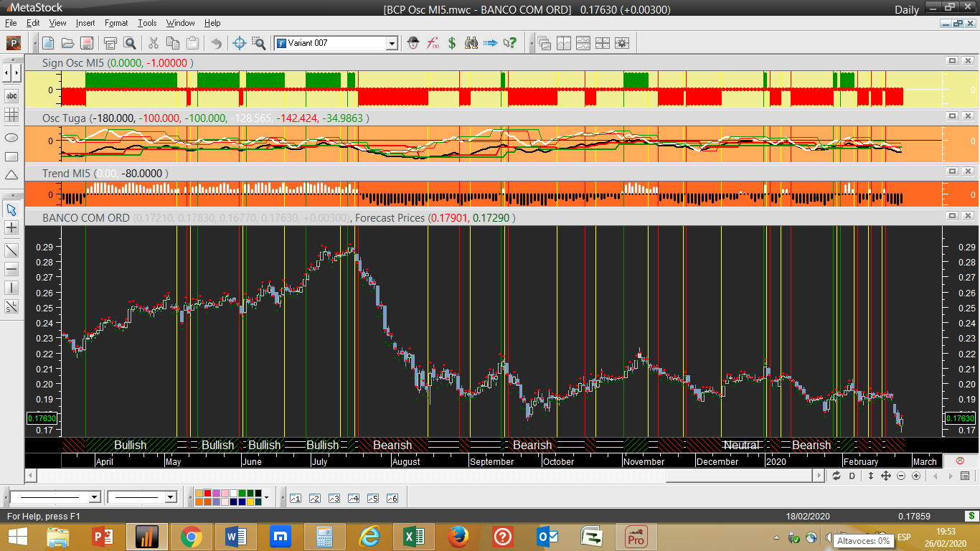This screenshot has height=551, width=980.
Task: Click the zoom-out minus button below chart
Action: [901, 476]
